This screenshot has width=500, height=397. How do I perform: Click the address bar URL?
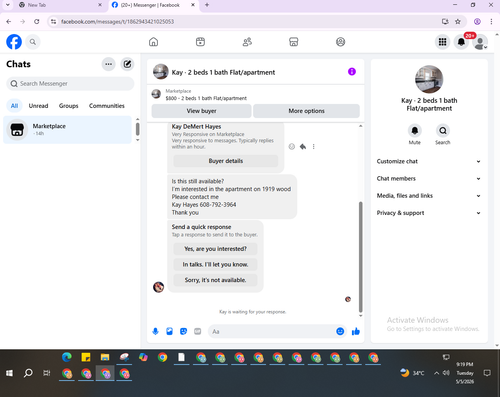(x=117, y=22)
